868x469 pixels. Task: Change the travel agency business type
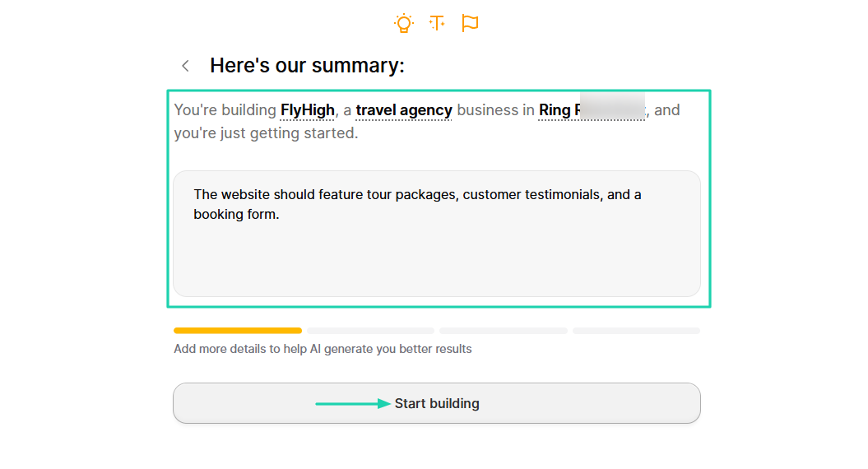pyautogui.click(x=403, y=110)
